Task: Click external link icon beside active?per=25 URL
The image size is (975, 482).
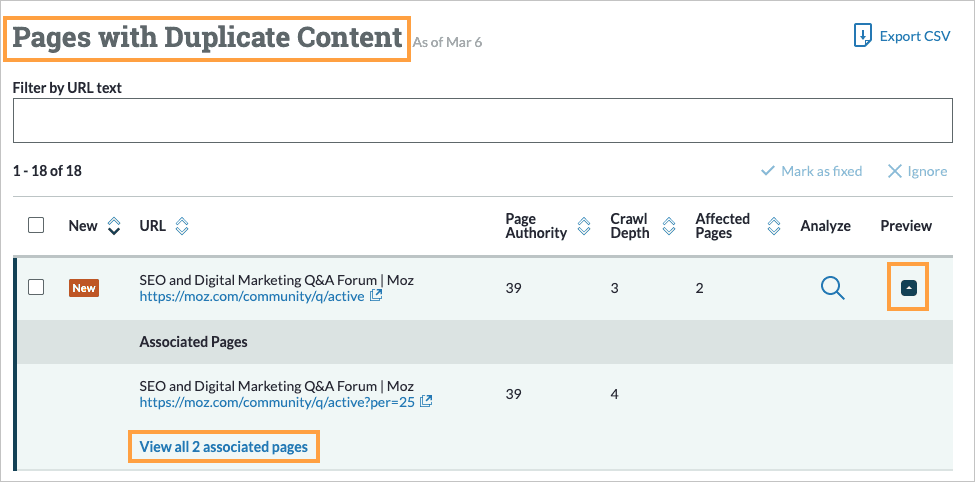Action: point(426,402)
